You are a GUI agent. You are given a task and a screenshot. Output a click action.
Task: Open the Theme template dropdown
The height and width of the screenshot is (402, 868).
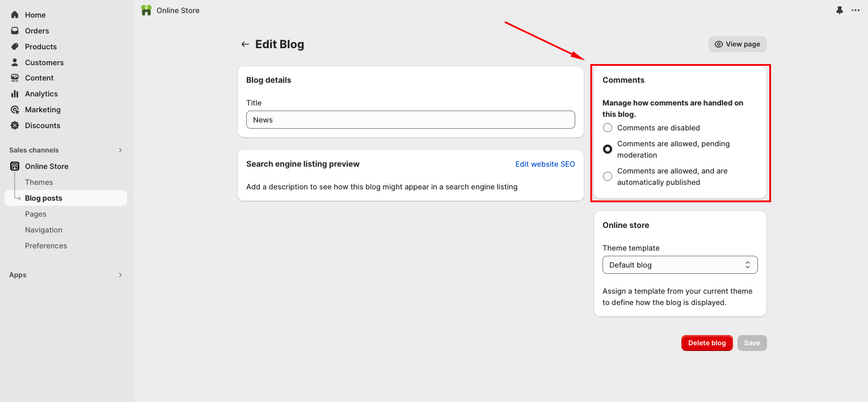point(680,265)
